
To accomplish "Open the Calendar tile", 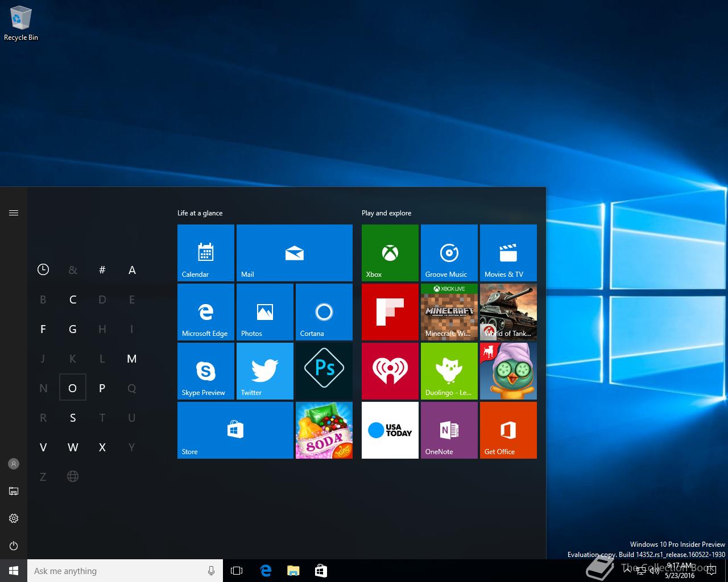I will (x=206, y=253).
